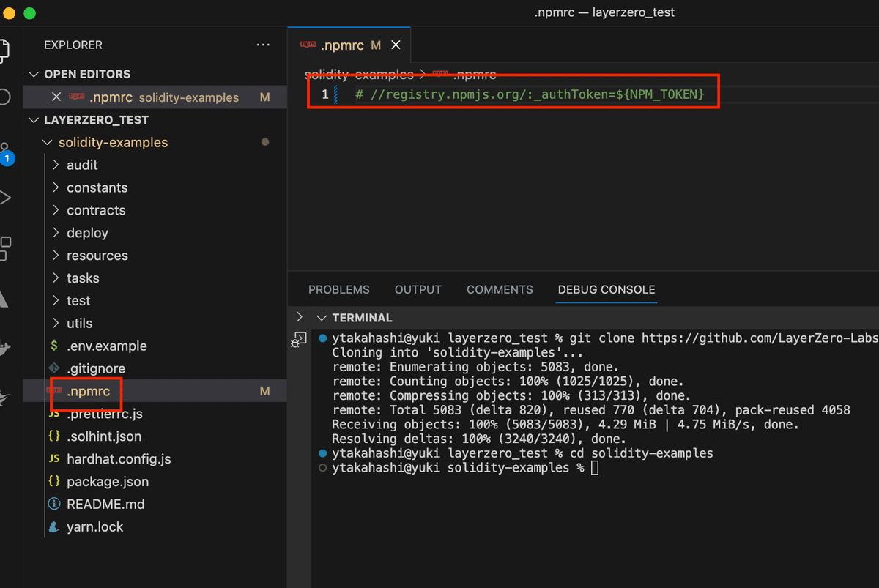Switch to the DEBUG CONSOLE tab
The height and width of the screenshot is (588, 879).
pos(607,290)
